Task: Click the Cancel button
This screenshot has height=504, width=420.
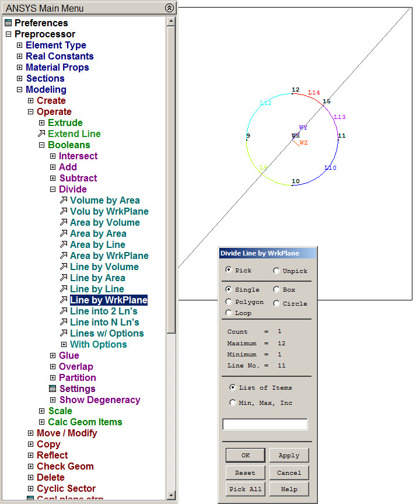Action: 289,473
